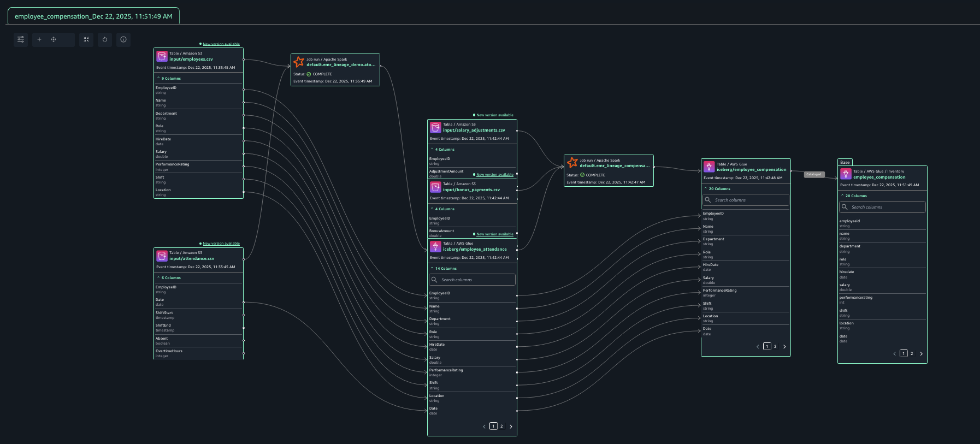Open the lineage filter settings icon
This screenshot has width=980, height=444.
point(21,39)
